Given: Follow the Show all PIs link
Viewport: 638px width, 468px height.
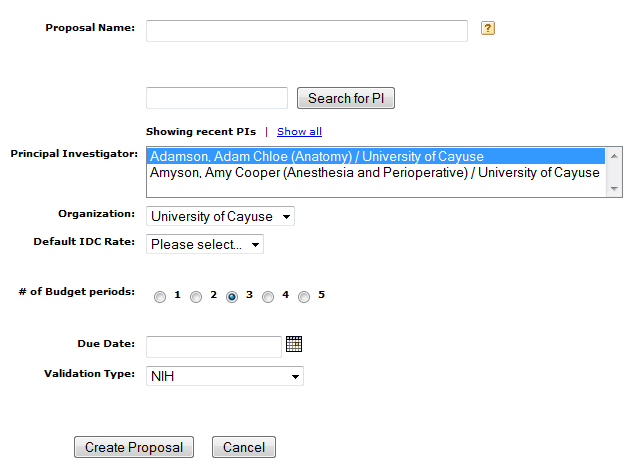Looking at the screenshot, I should pos(299,131).
